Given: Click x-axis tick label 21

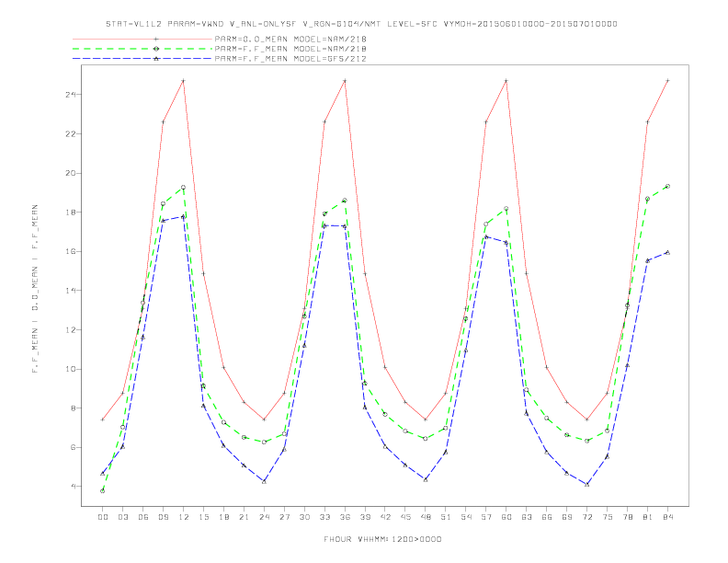Looking at the screenshot, I should click(244, 517).
